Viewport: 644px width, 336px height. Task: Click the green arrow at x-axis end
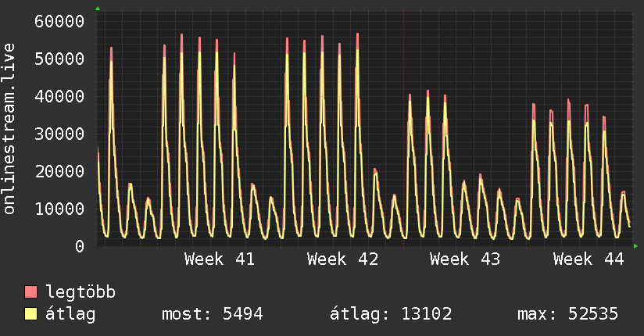point(635,246)
